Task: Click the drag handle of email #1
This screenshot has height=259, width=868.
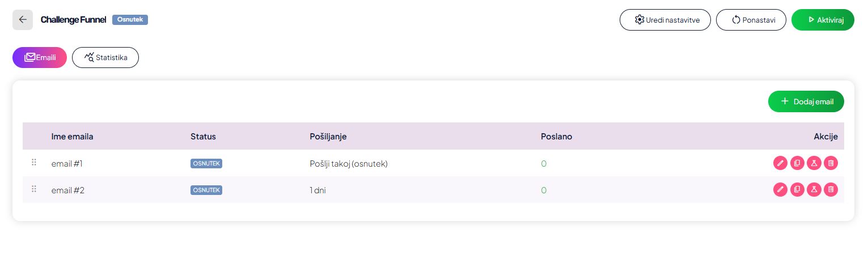Action: coord(34,163)
